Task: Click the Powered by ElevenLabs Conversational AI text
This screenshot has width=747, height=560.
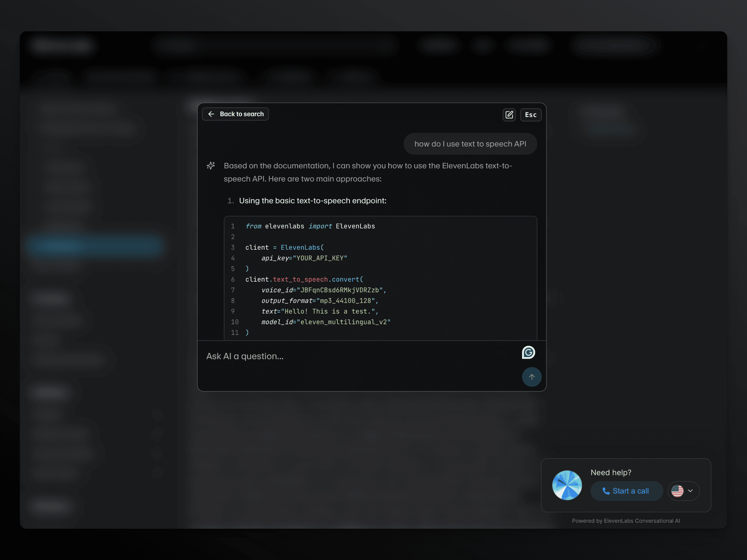Action: pyautogui.click(x=626, y=521)
